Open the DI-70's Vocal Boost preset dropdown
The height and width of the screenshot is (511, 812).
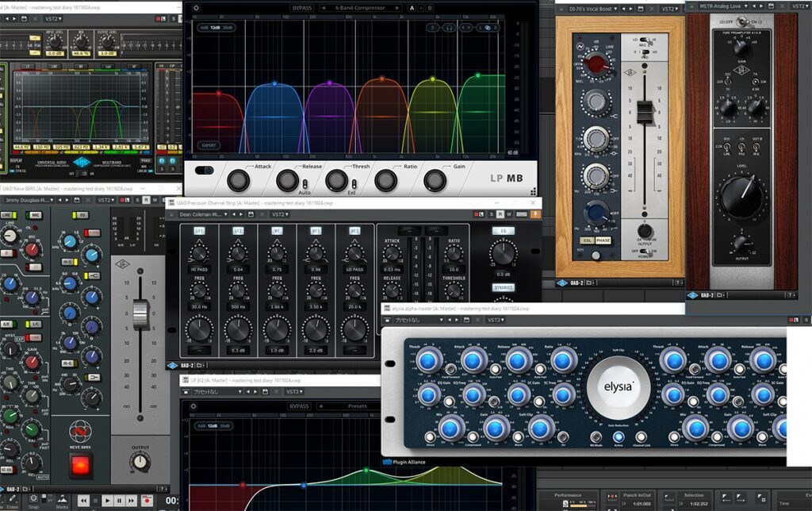coord(592,9)
